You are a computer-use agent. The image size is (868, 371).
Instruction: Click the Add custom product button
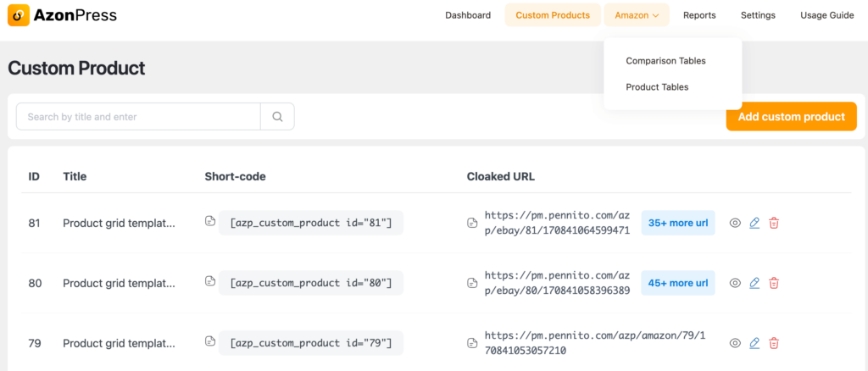point(791,117)
